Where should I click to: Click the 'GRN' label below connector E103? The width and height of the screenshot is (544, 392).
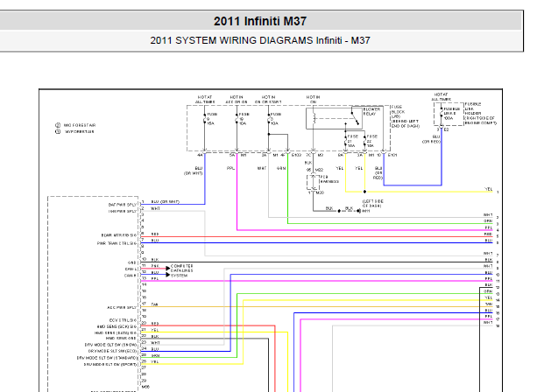click(281, 169)
